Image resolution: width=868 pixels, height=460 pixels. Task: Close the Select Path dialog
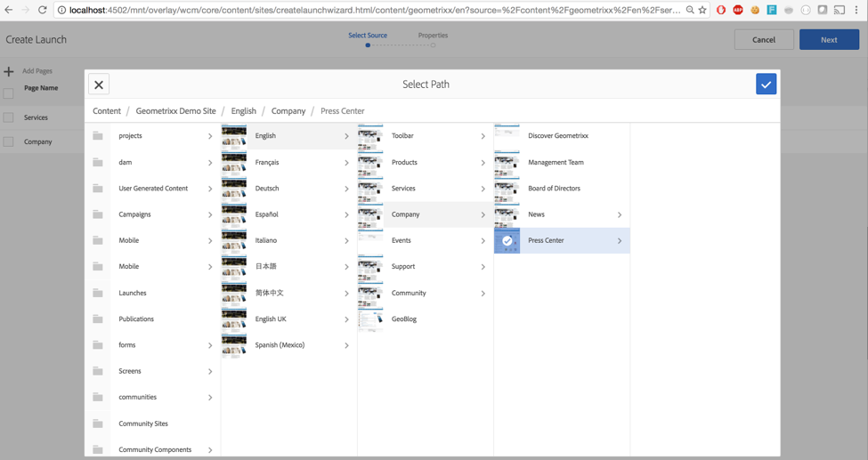(x=99, y=85)
